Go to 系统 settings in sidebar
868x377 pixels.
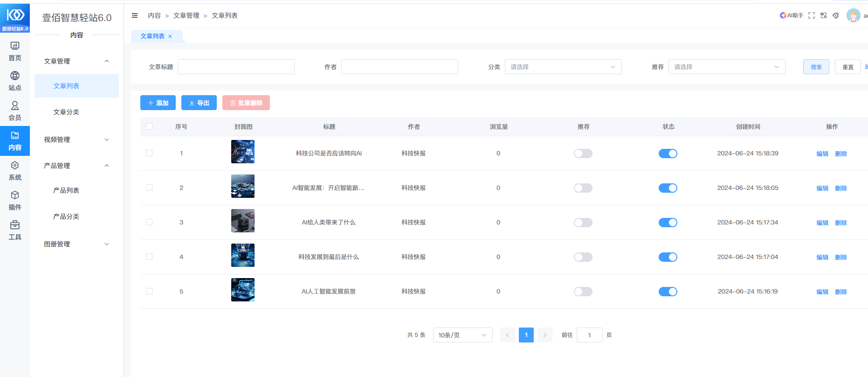(15, 170)
